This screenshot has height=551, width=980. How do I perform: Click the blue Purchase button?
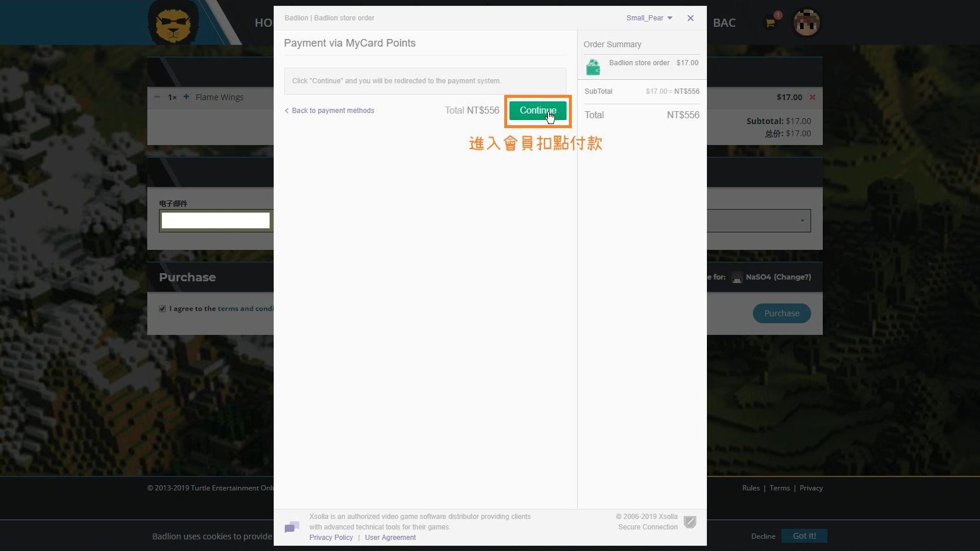coord(781,313)
